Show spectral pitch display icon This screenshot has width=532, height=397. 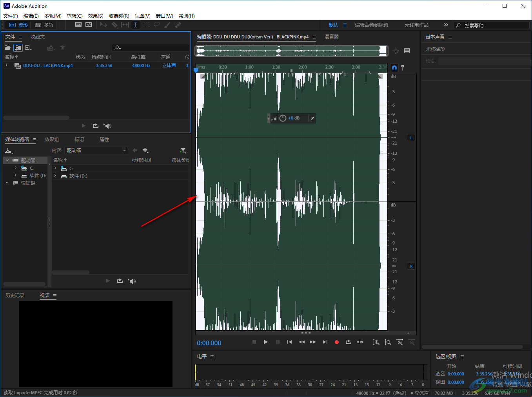(89, 25)
